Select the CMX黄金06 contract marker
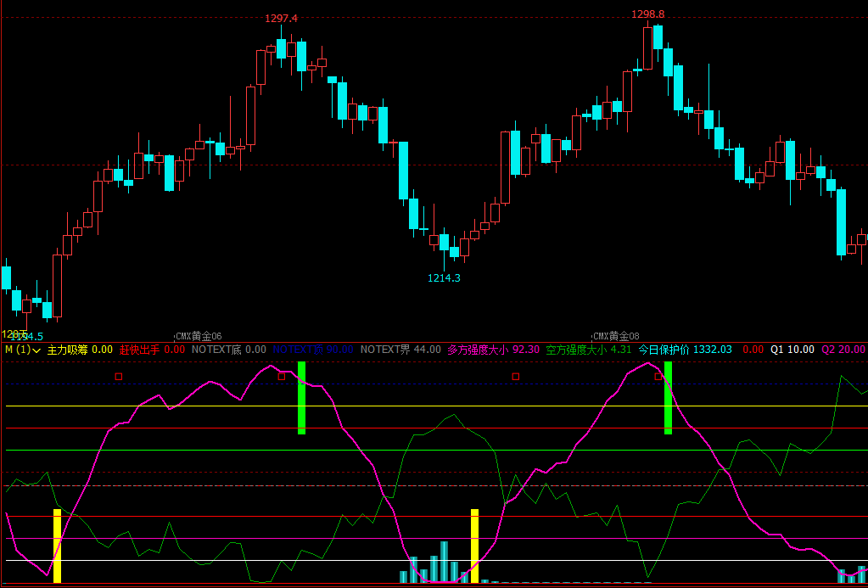This screenshot has height=588, width=868. (x=199, y=336)
